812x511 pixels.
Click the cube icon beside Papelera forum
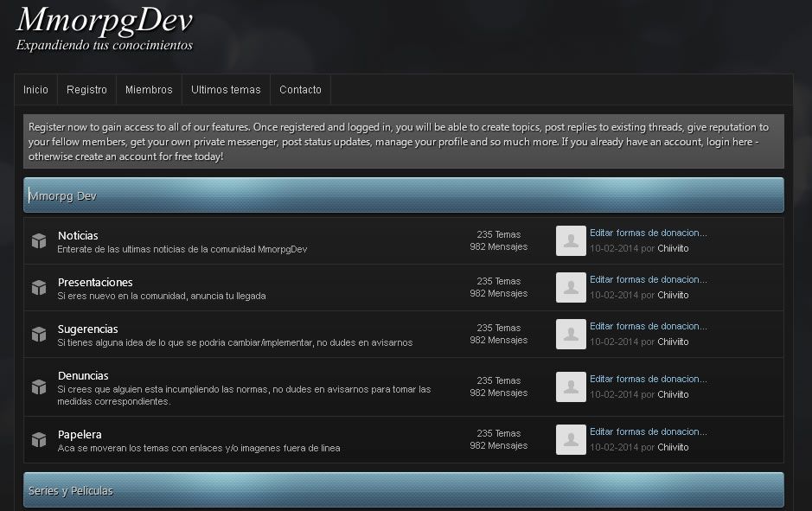tap(39, 440)
